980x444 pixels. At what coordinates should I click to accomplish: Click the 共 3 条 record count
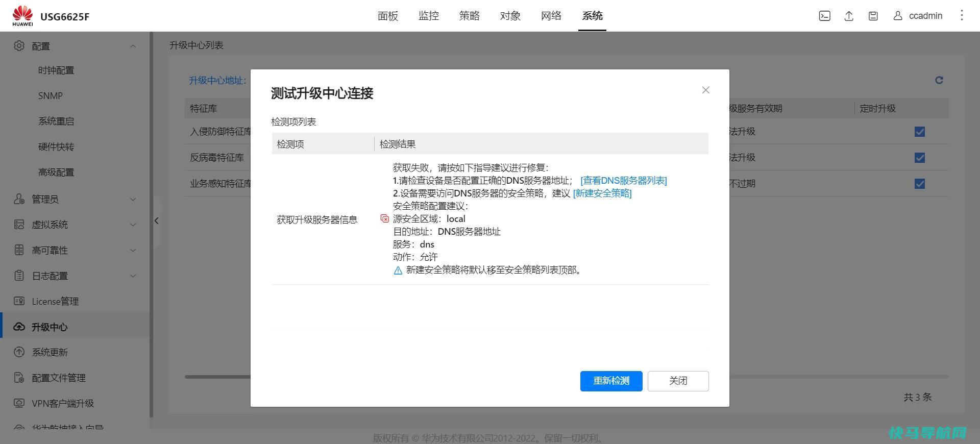click(918, 397)
